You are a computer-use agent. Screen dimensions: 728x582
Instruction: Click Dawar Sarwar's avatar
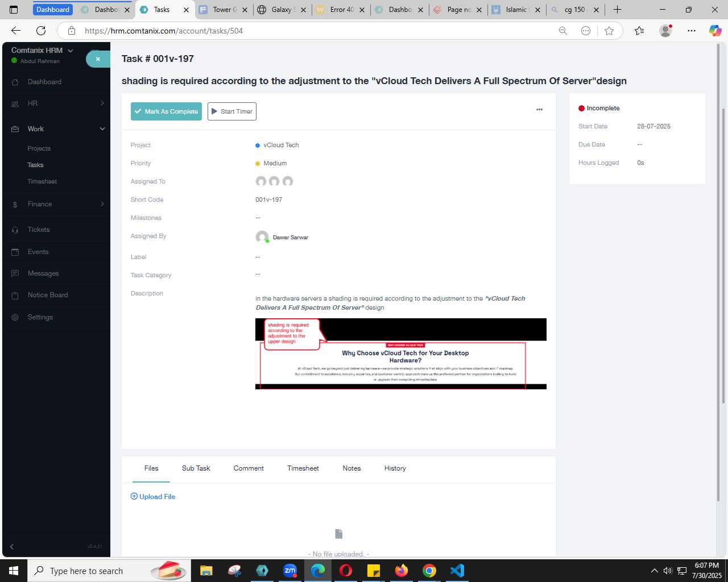point(262,237)
